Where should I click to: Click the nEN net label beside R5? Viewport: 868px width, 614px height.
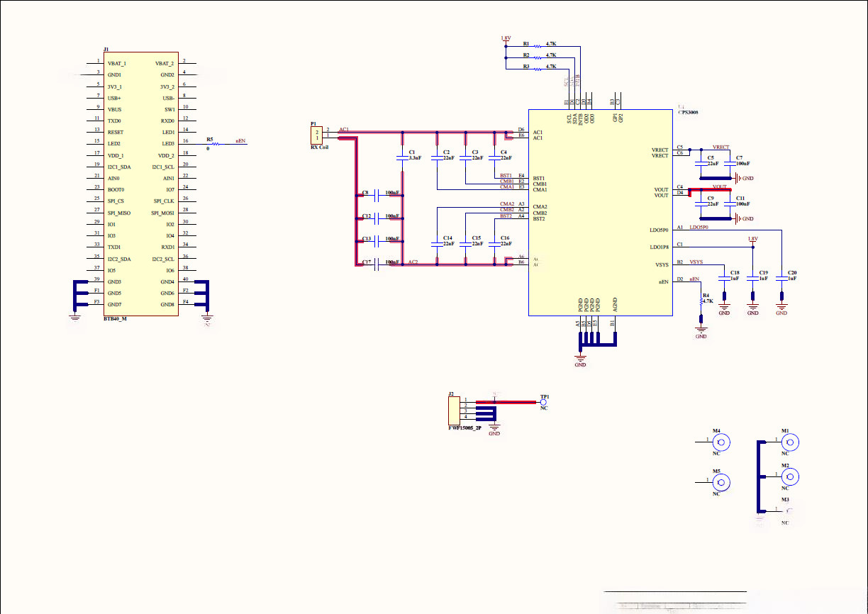pos(240,142)
